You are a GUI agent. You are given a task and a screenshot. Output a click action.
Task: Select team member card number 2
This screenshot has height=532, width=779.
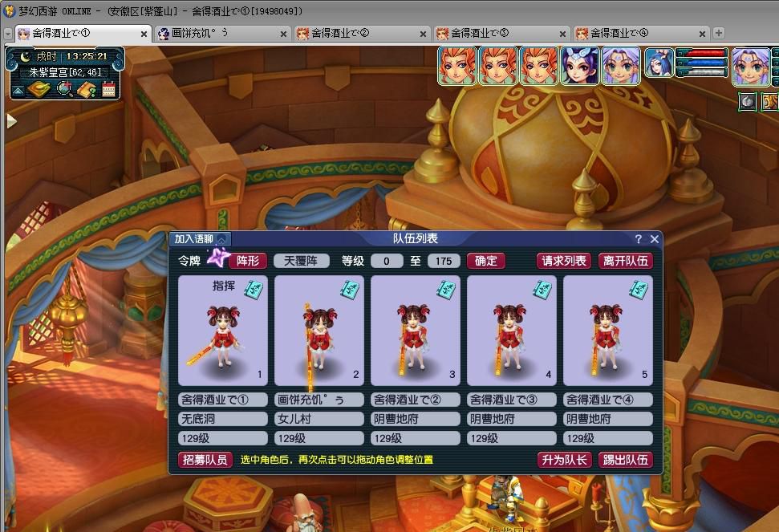tap(319, 331)
